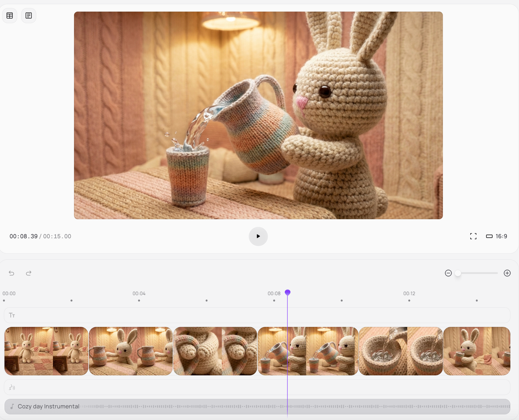Screen dimensions: 519x420
Task: Select the Cozy day Instrumental audio clip
Action: point(257,406)
